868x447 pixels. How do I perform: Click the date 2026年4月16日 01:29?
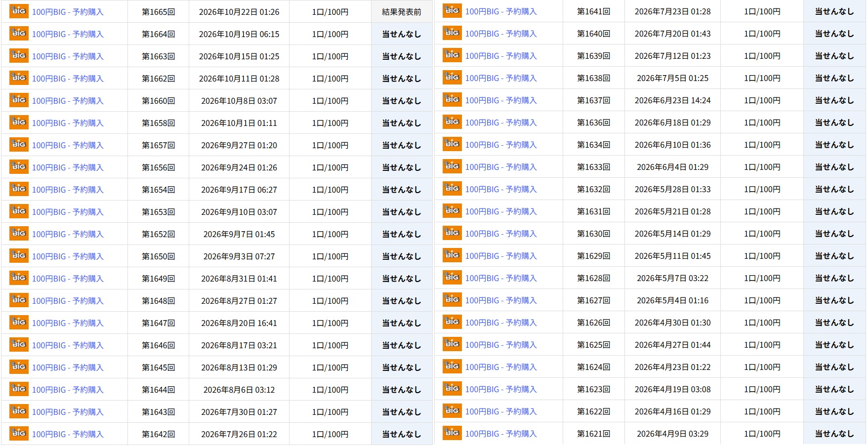672,411
